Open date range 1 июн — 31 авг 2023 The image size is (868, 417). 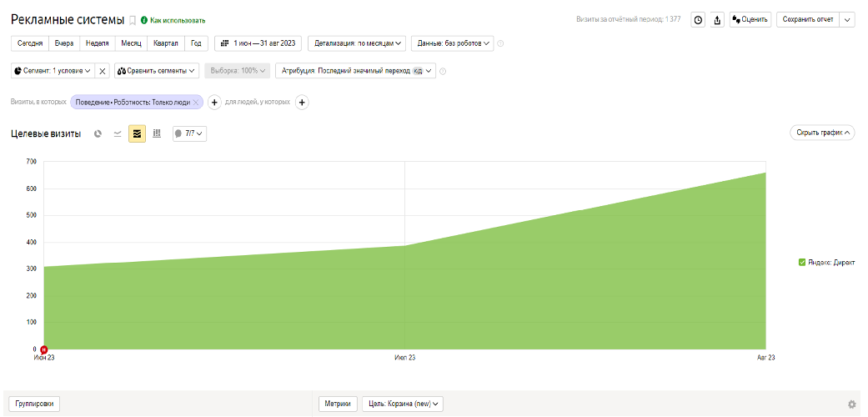(x=258, y=43)
